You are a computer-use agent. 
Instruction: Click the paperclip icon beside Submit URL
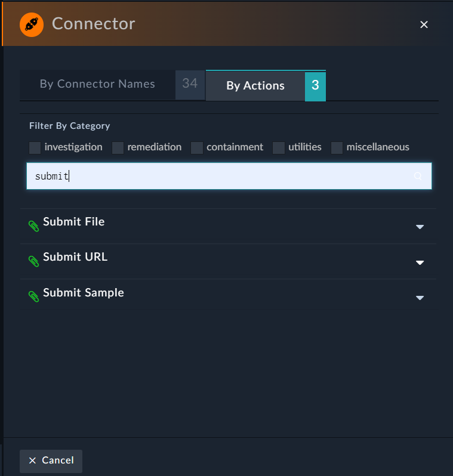point(33,261)
